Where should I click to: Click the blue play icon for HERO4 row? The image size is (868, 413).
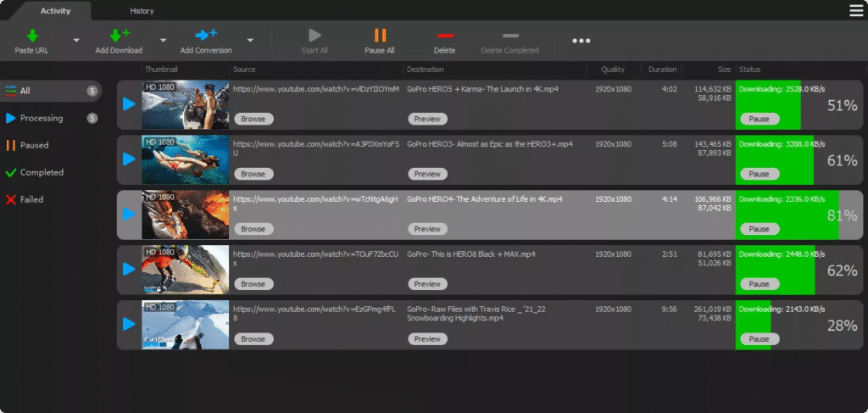click(x=129, y=214)
